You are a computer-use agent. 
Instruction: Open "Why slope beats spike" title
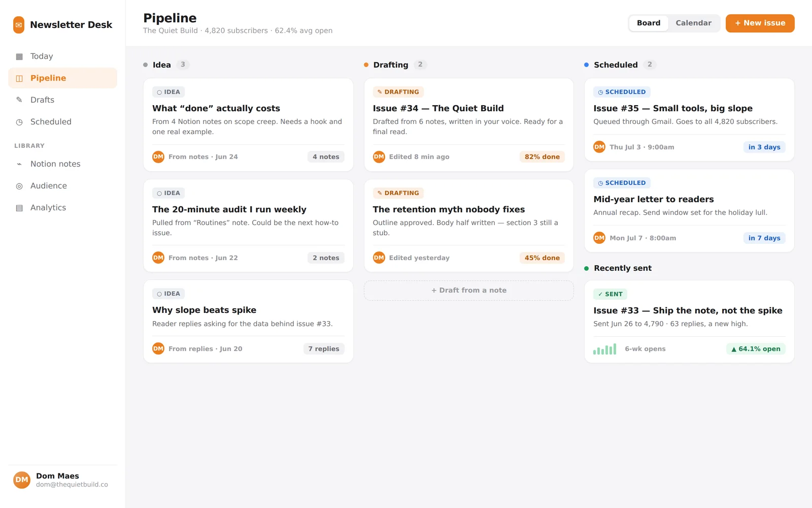pyautogui.click(x=204, y=310)
